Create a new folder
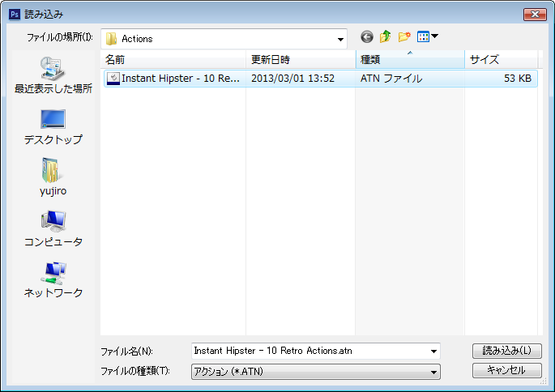 point(404,36)
